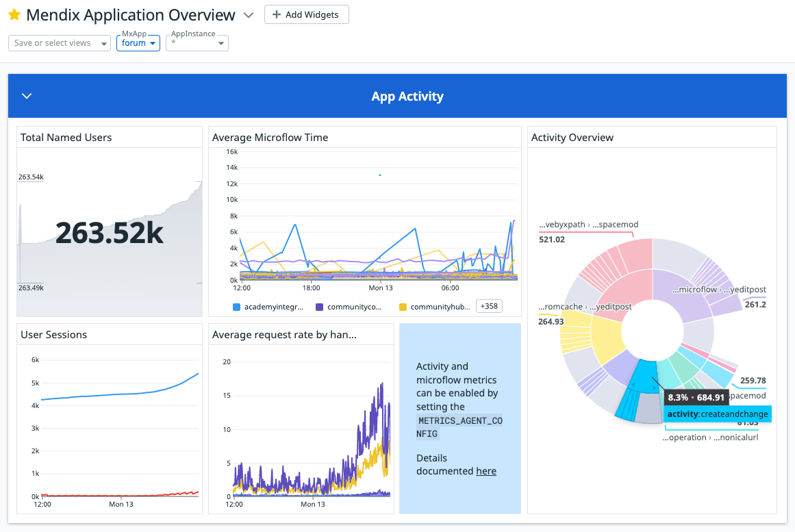Click the Total Named Users widget title
Viewport: 795px width, 532px height.
click(66, 138)
